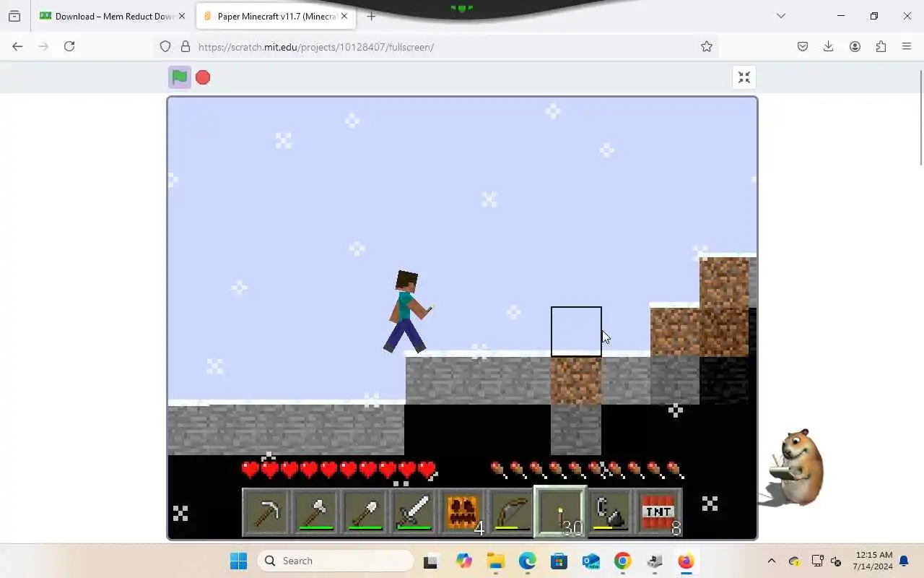Select the flint and steel slot

point(610,512)
